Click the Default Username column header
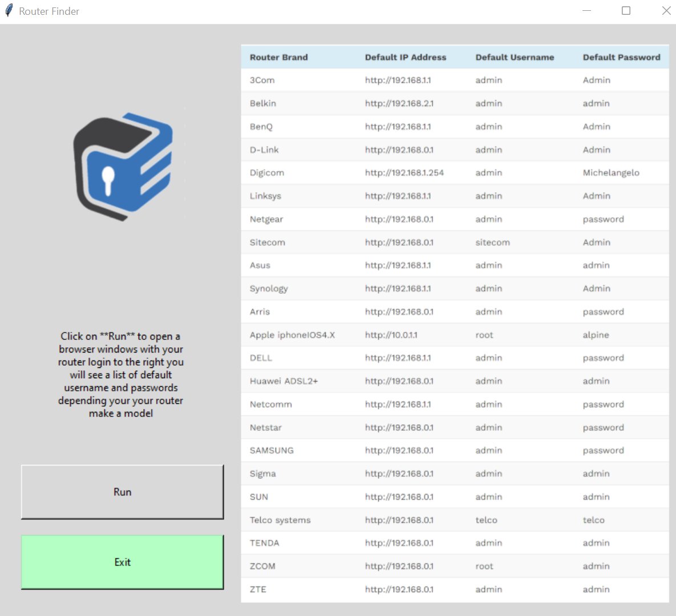The width and height of the screenshot is (676, 616). click(515, 57)
